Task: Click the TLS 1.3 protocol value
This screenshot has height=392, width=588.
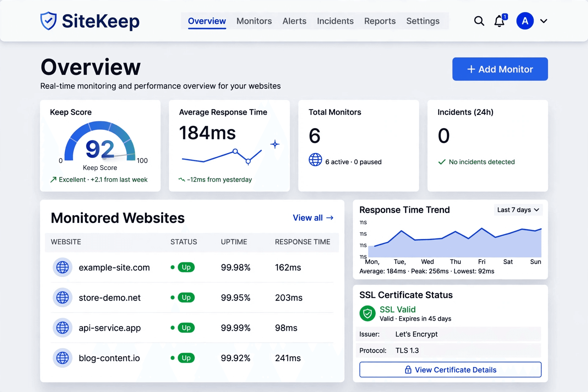Action: (407, 350)
